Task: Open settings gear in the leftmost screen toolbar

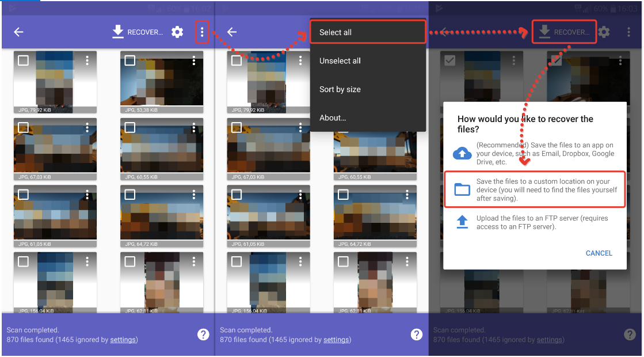Action: pos(177,32)
